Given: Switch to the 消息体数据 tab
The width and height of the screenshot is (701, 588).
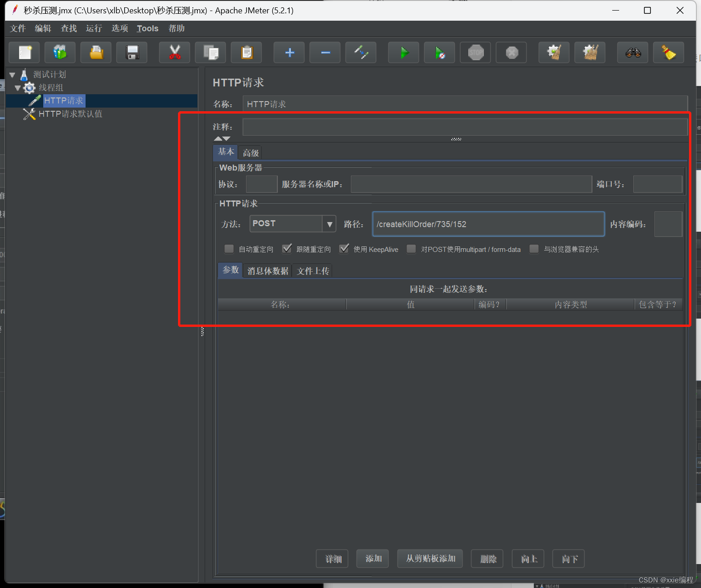Looking at the screenshot, I should click(x=268, y=271).
